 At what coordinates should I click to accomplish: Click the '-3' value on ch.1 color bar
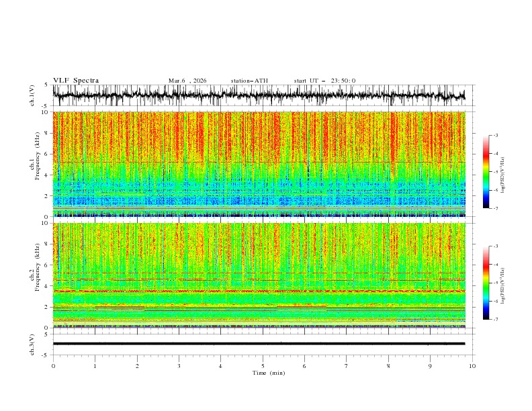pos(496,135)
